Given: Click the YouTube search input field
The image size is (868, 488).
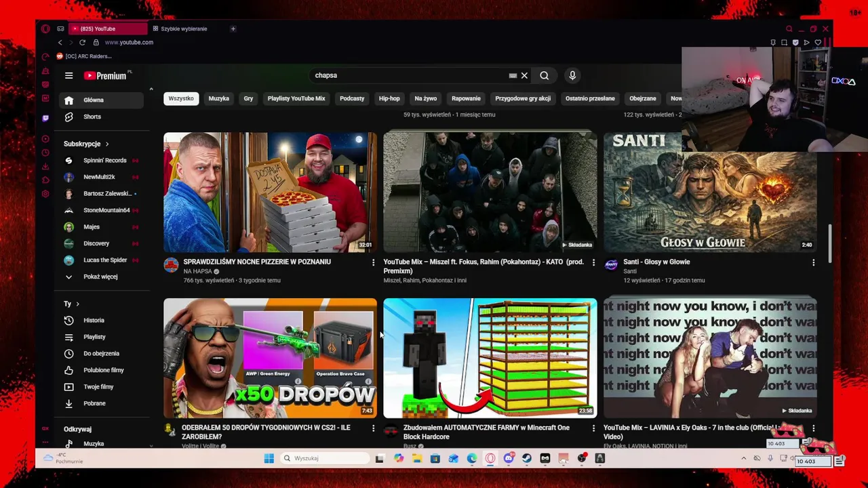Looking at the screenshot, I should [409, 76].
